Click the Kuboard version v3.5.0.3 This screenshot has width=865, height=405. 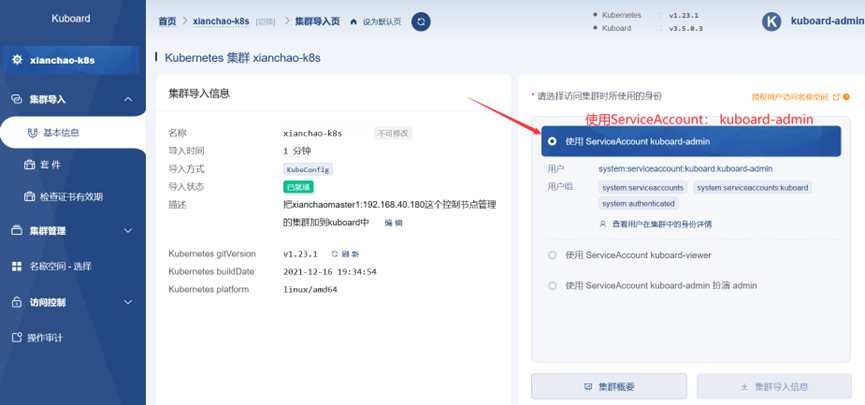coord(686,28)
